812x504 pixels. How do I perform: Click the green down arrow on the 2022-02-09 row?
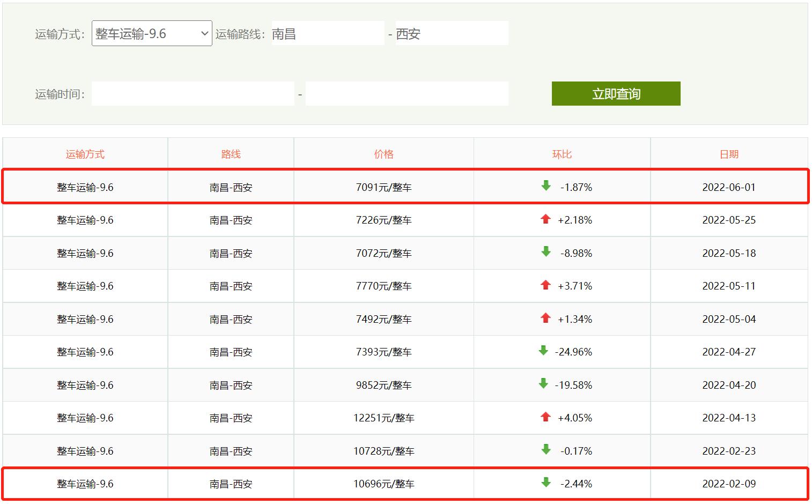click(545, 483)
